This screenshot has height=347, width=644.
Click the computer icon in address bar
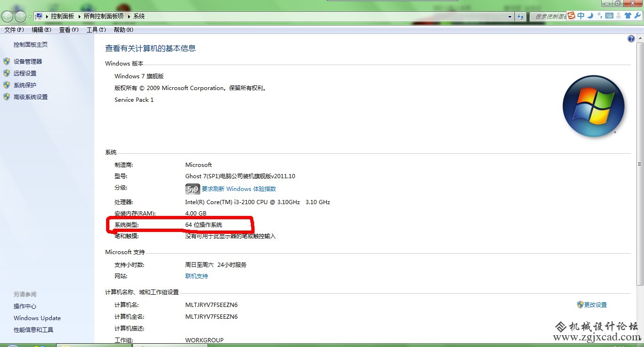click(39, 16)
